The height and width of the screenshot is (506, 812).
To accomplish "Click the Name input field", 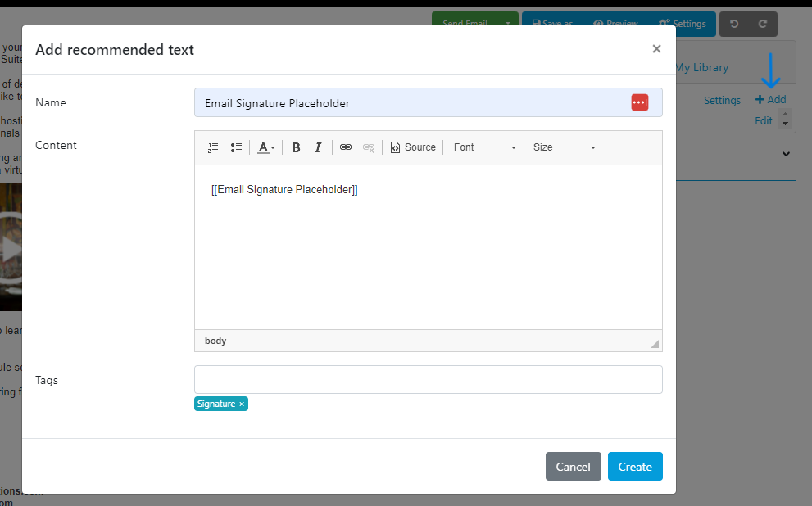I will pos(429,102).
